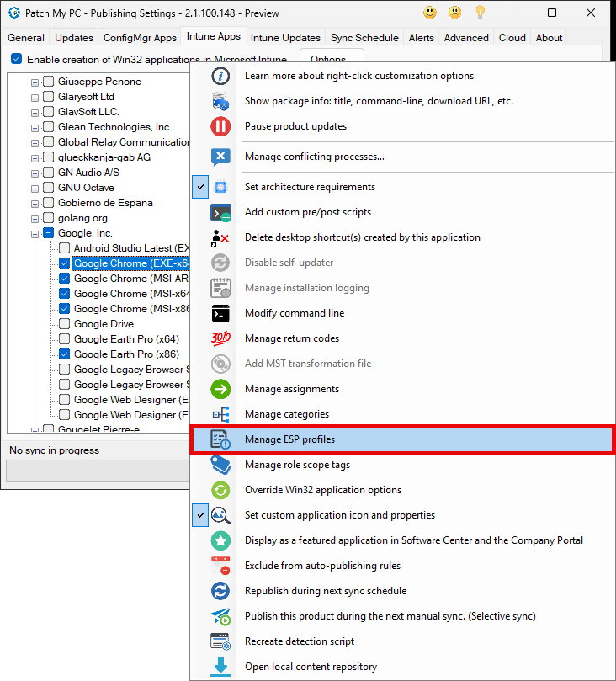Uncheck the Google Chrome (MSI-ARM) checkbox
This screenshot has height=681, width=616.
64,279
